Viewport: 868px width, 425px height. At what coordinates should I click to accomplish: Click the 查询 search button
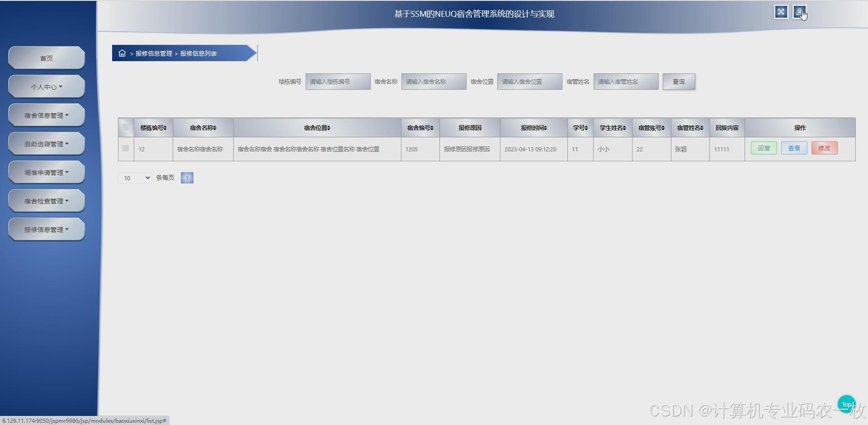click(x=679, y=81)
